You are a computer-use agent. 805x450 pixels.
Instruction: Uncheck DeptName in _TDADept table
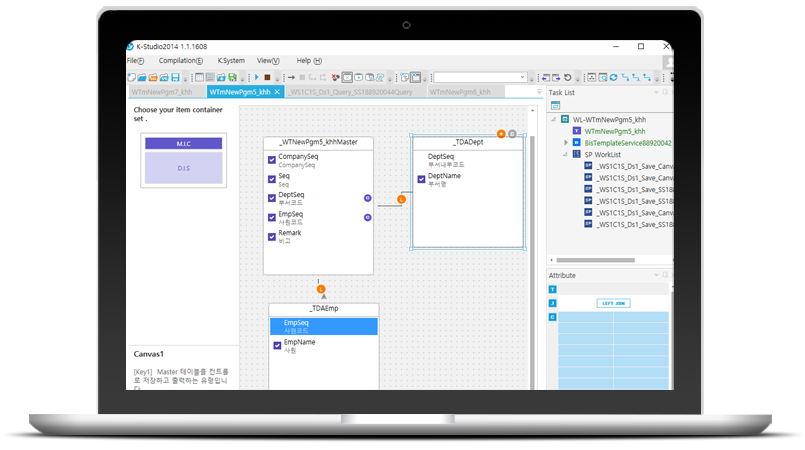tap(421, 179)
